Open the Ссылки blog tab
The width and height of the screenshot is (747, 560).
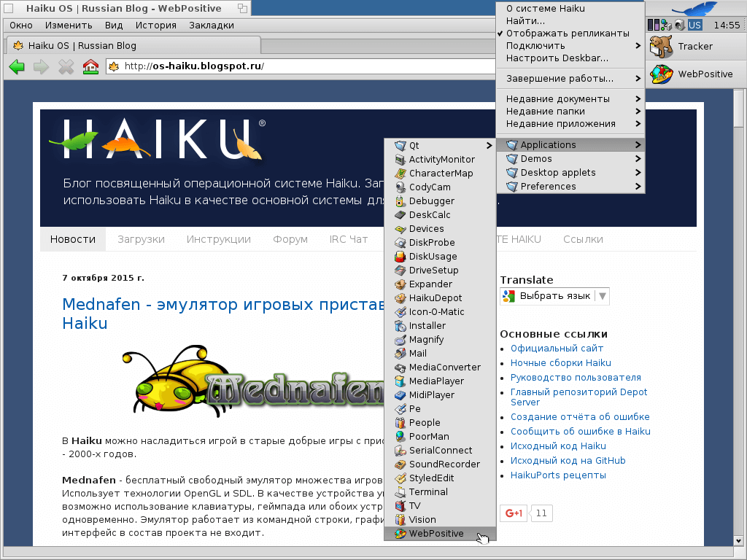pyautogui.click(x=583, y=239)
